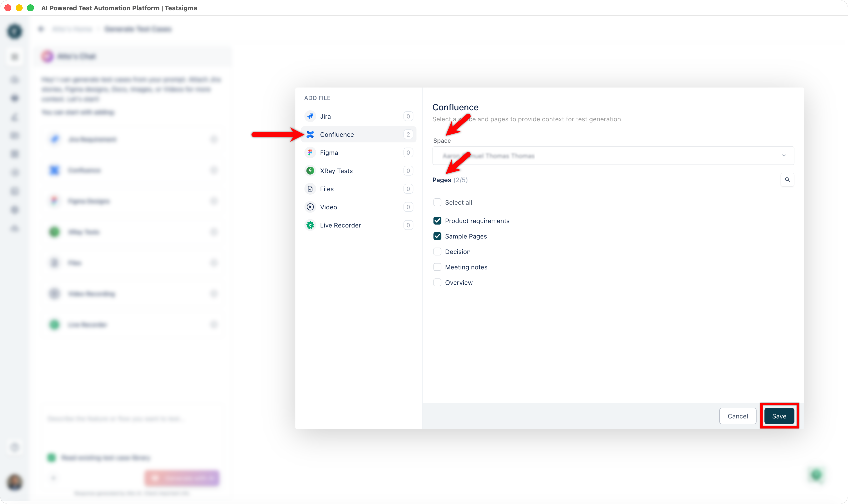Click Save to attach Confluence pages
Image resolution: width=848 pixels, height=504 pixels.
click(779, 416)
